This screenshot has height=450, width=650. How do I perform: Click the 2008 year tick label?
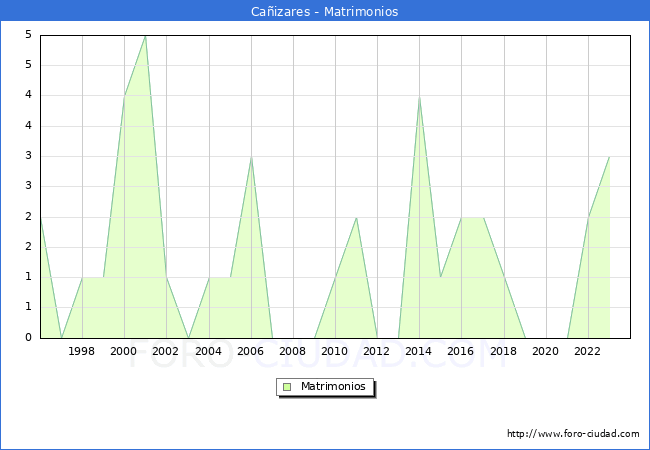pyautogui.click(x=292, y=351)
